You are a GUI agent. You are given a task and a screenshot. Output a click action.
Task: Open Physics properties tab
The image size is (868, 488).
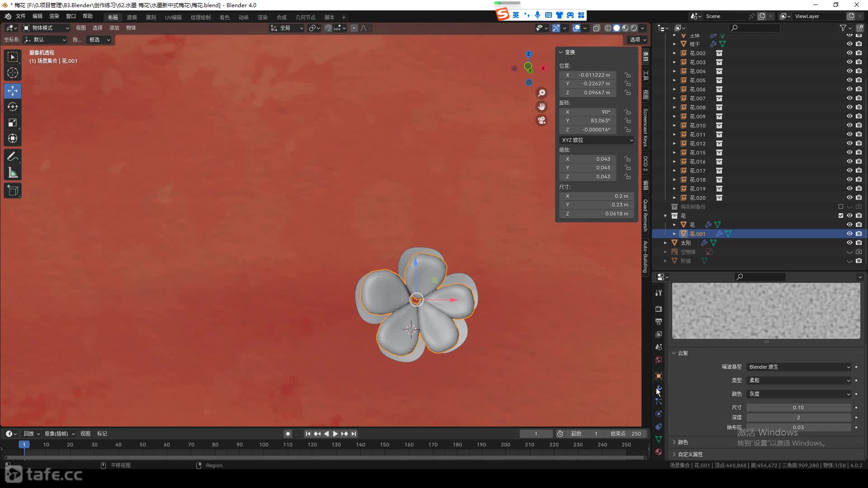pos(659,413)
